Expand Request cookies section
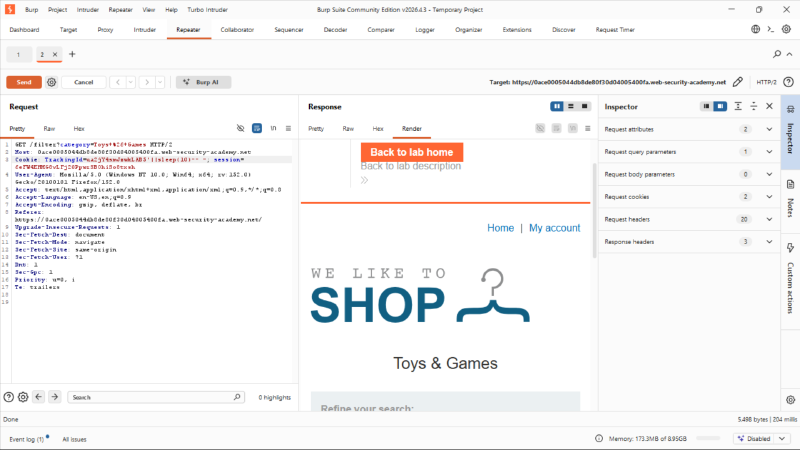The image size is (800, 450). coord(689,197)
